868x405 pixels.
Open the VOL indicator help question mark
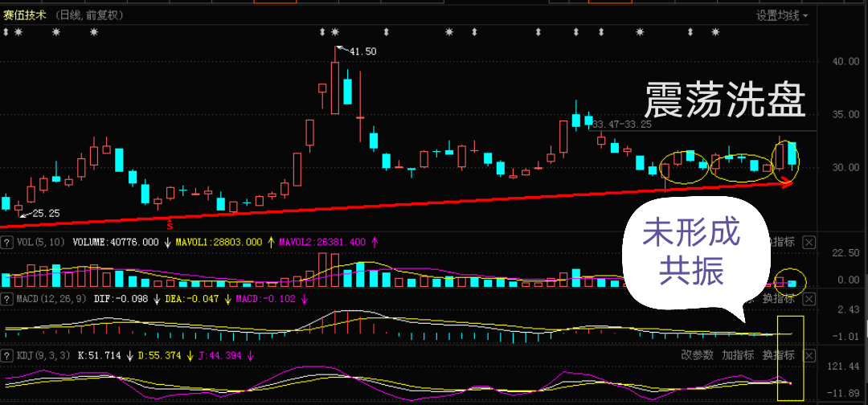click(x=7, y=242)
